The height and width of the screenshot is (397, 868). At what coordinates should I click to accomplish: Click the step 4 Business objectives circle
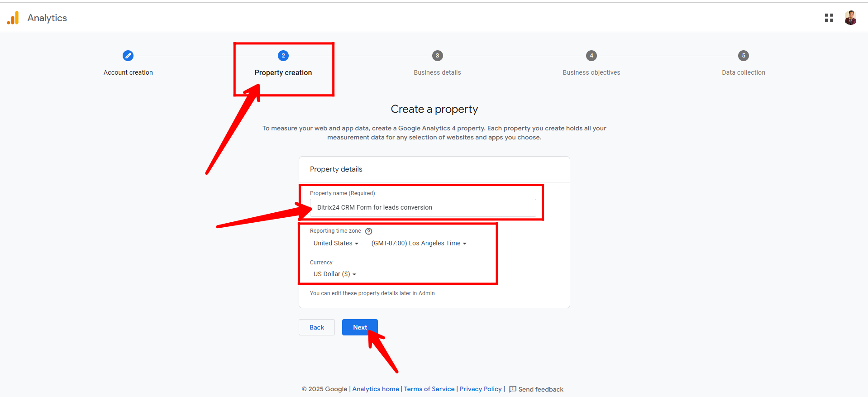coord(591,56)
